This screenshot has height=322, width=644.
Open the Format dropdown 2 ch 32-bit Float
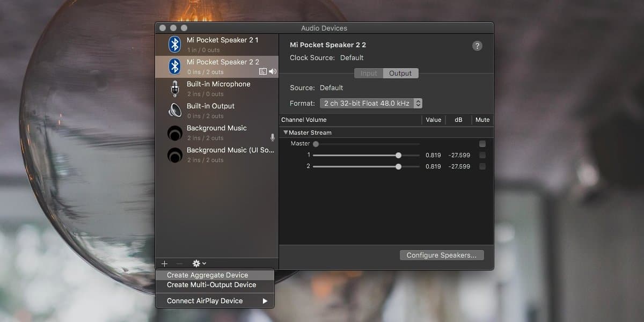pyautogui.click(x=371, y=103)
